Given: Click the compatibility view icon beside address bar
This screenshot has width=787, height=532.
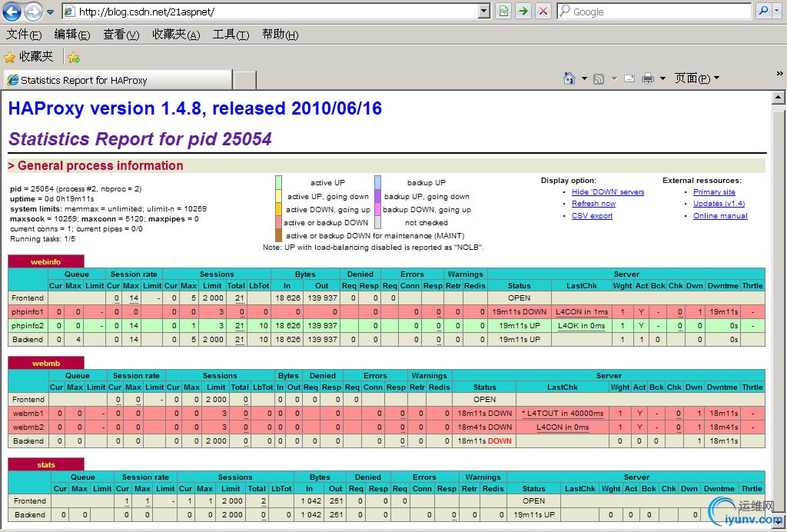Looking at the screenshot, I should (x=503, y=11).
